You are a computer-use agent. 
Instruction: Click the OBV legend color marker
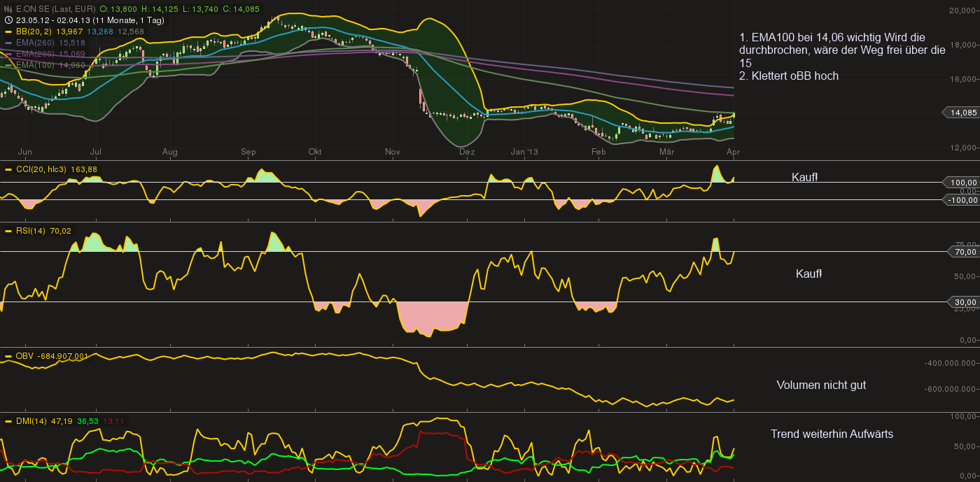pos(8,356)
